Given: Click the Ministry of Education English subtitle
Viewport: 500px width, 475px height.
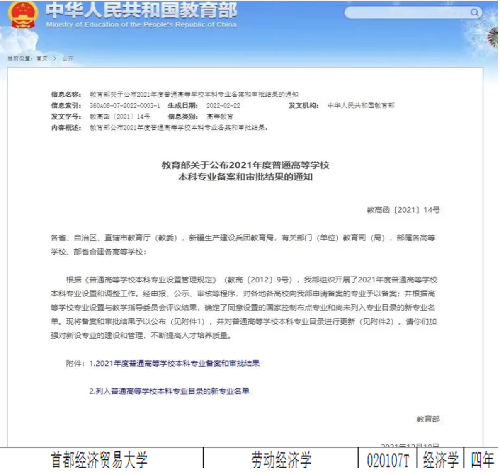Looking at the screenshot, I should (x=141, y=25).
